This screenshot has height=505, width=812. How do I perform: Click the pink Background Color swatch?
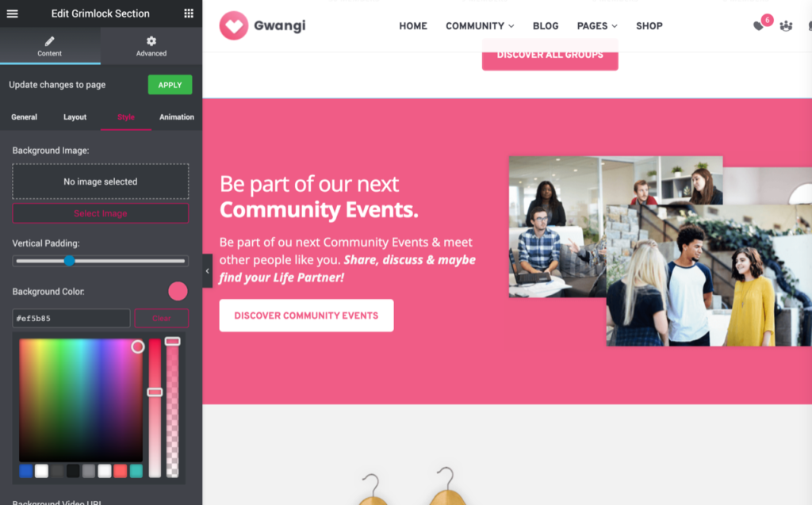tap(178, 291)
